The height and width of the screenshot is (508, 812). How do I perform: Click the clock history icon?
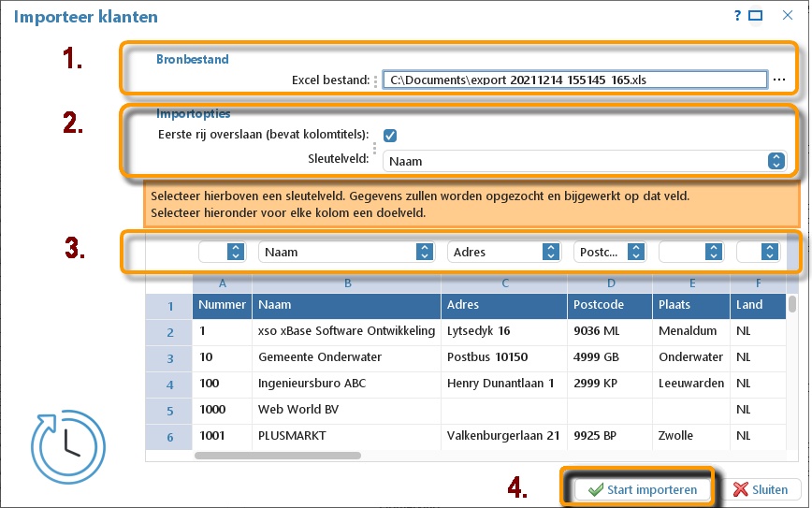68,447
